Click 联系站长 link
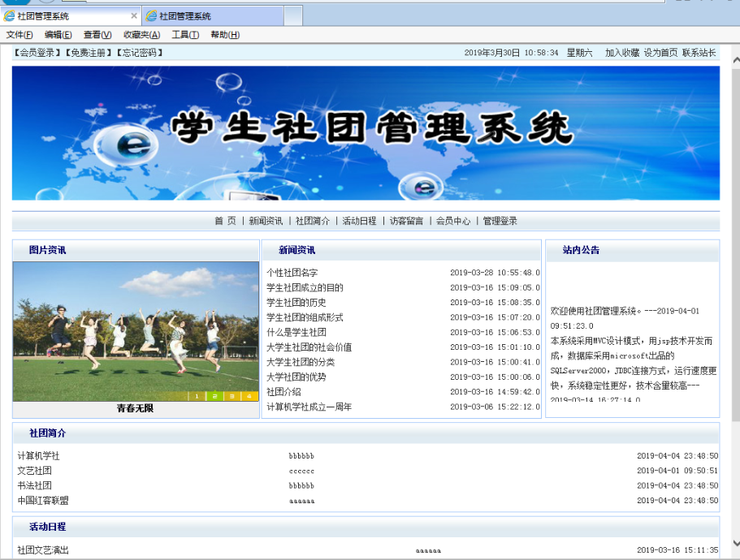Screen dimensions: 740x560 click(x=699, y=53)
